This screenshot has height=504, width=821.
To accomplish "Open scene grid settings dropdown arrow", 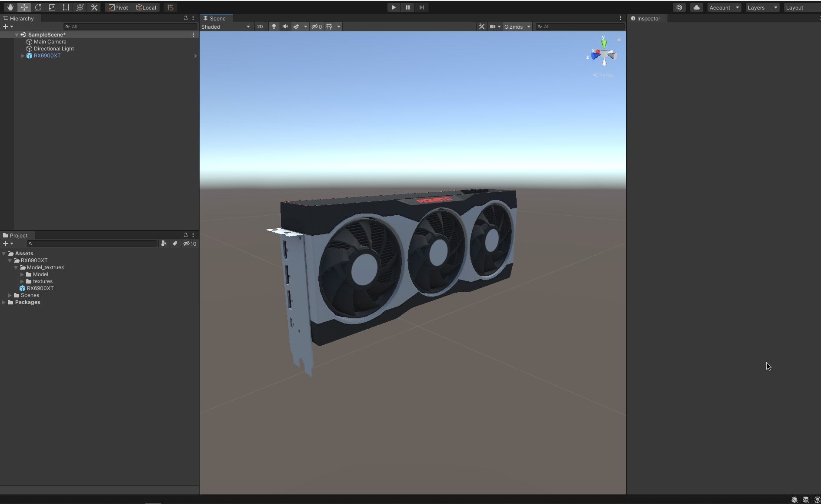I will tap(339, 27).
